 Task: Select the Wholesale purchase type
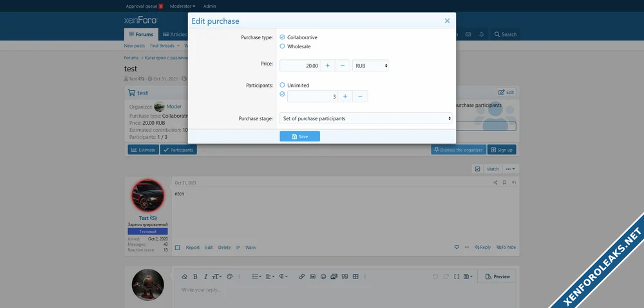click(x=282, y=46)
